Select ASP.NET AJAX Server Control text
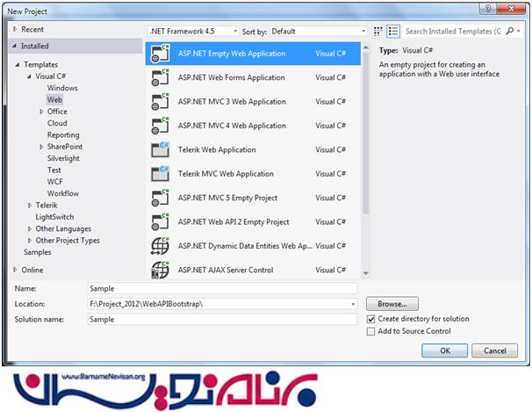Viewport: 532px width, 412px height. coord(226,271)
